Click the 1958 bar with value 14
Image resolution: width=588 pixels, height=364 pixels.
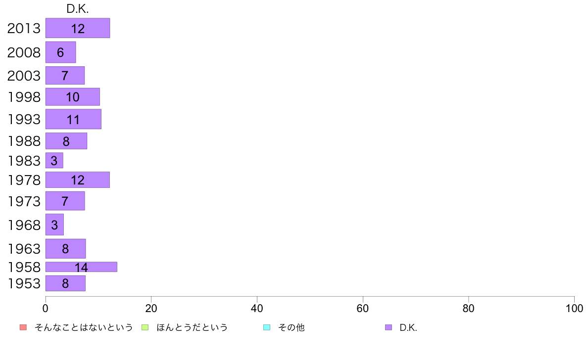(x=81, y=267)
